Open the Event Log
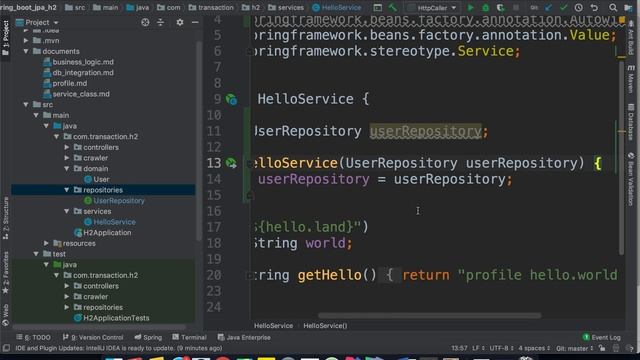This screenshot has height=360, width=640. tap(602, 338)
